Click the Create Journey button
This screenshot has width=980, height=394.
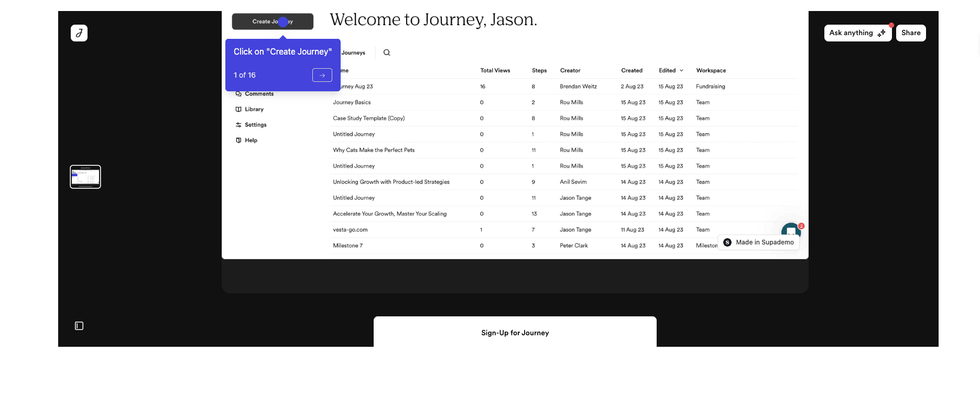pos(273,22)
